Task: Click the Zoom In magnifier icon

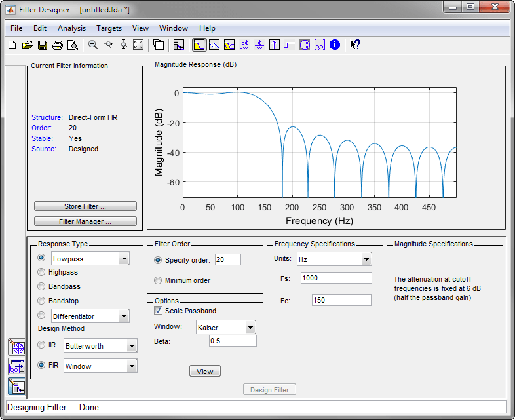Action: coord(93,45)
